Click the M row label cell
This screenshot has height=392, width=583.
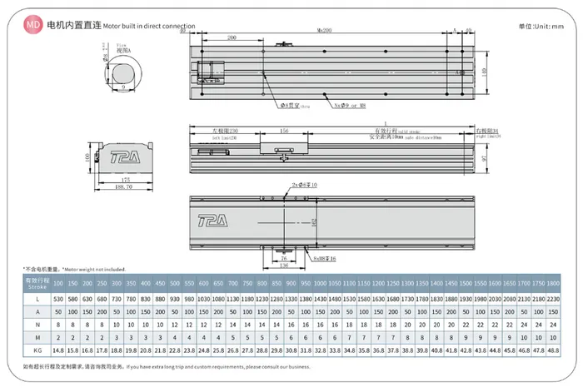37,338
